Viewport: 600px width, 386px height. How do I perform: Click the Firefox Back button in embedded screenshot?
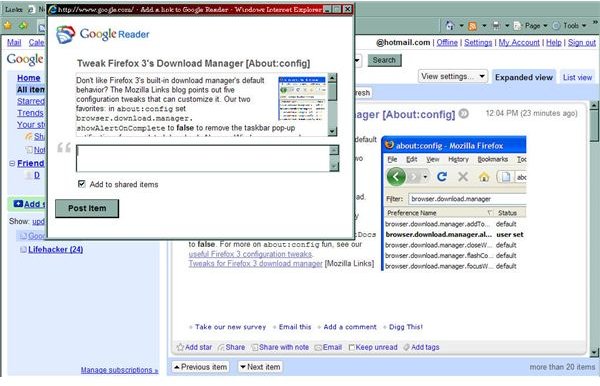[396, 177]
